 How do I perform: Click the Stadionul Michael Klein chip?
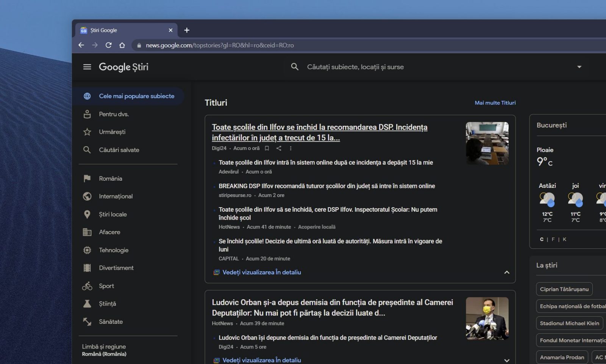click(x=570, y=323)
